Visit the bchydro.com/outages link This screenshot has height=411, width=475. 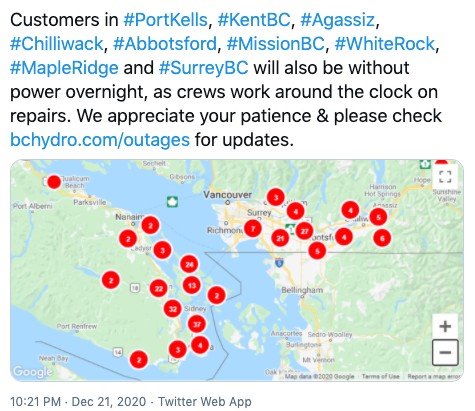point(100,139)
